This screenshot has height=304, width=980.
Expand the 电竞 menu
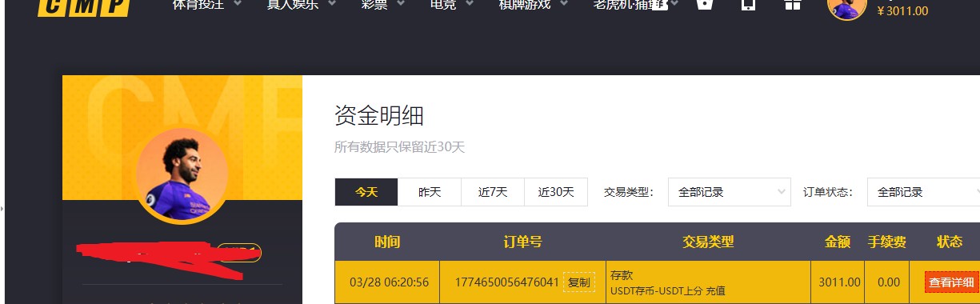[x=452, y=4]
